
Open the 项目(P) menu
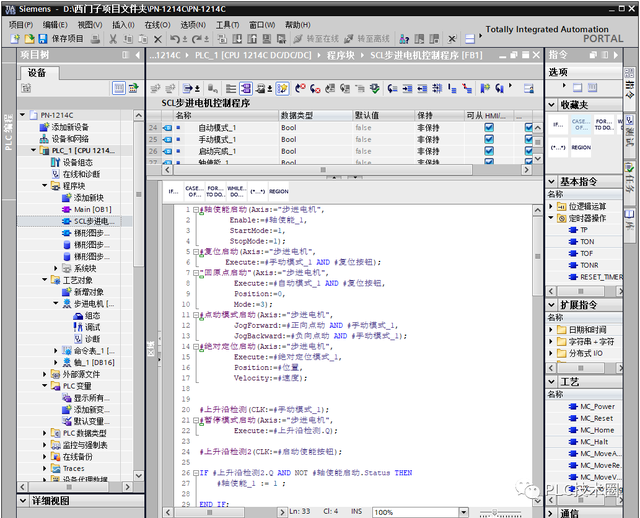pos(21,25)
